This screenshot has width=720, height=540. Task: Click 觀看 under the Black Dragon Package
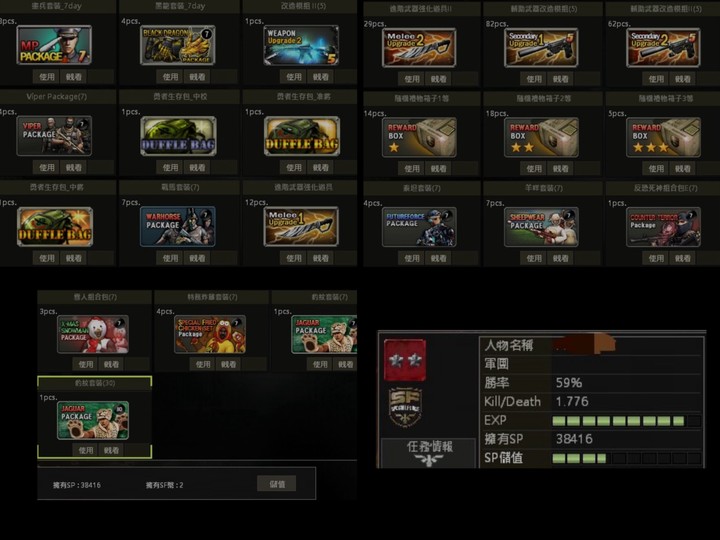(197, 77)
